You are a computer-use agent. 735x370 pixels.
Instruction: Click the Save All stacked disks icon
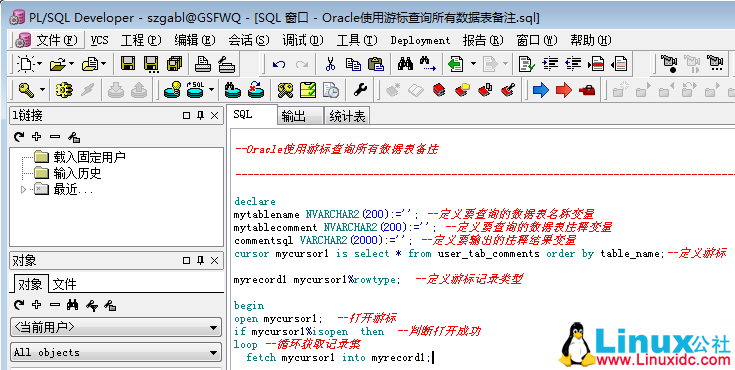(x=174, y=64)
